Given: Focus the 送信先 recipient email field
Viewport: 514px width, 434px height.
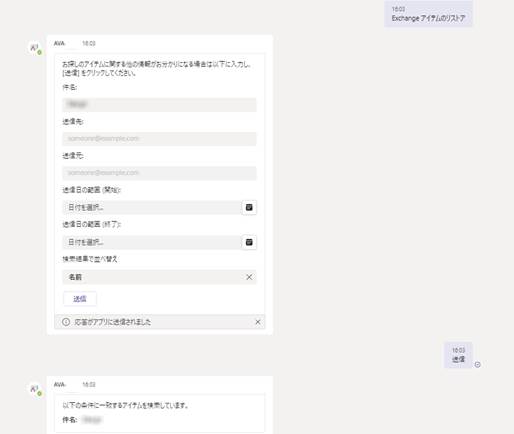Looking at the screenshot, I should click(159, 139).
